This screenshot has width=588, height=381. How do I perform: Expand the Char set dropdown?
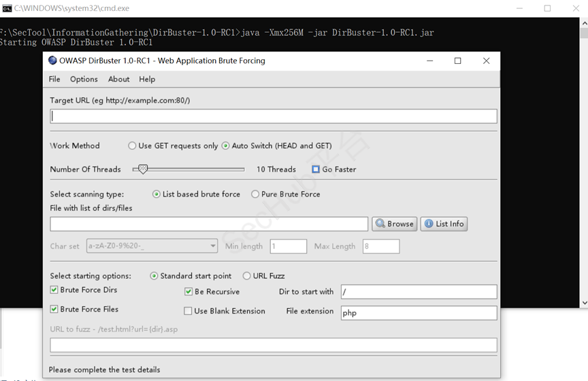point(212,246)
